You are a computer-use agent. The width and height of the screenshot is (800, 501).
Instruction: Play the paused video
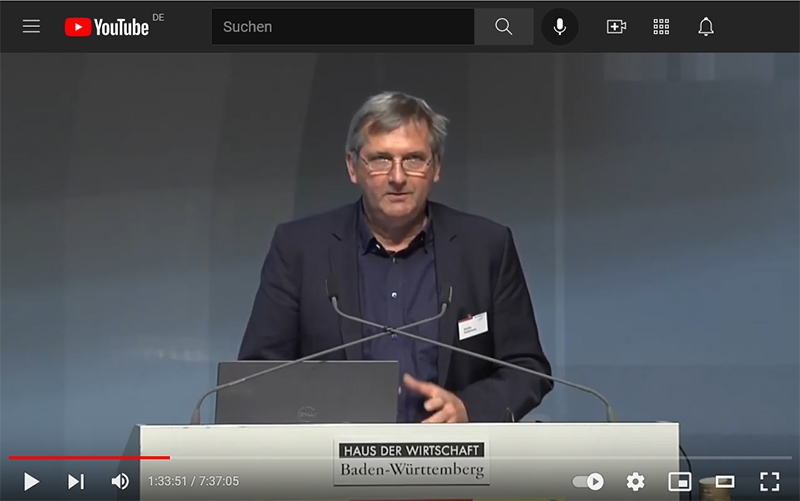[31, 481]
